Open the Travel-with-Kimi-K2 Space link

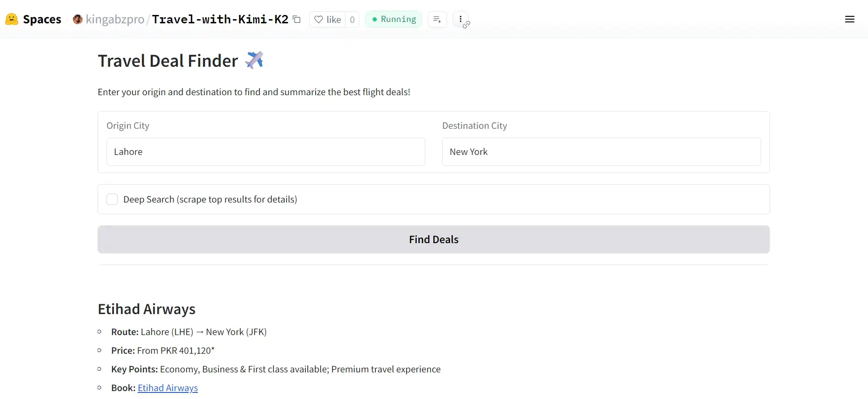(x=220, y=19)
